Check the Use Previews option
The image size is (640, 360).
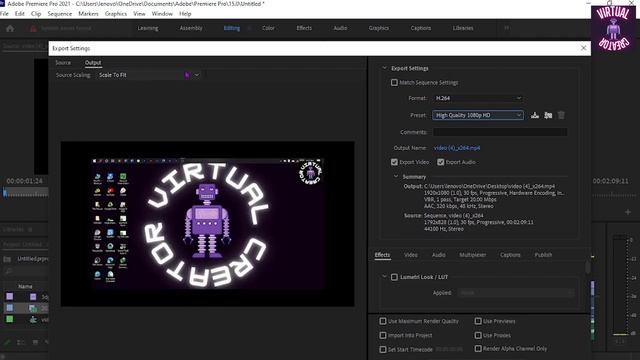[x=478, y=321]
